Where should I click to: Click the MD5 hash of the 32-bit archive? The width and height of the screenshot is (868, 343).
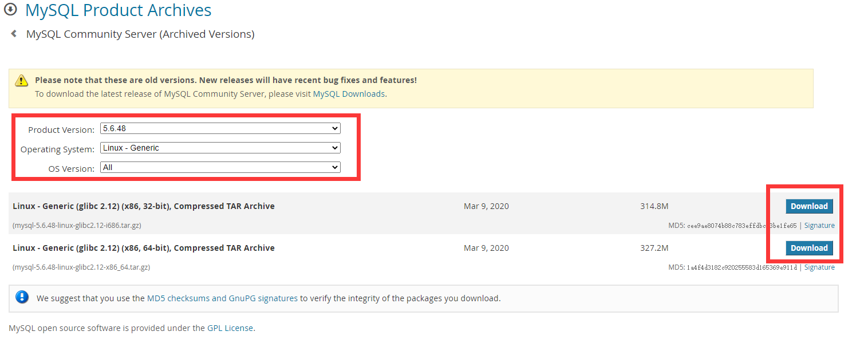741,226
